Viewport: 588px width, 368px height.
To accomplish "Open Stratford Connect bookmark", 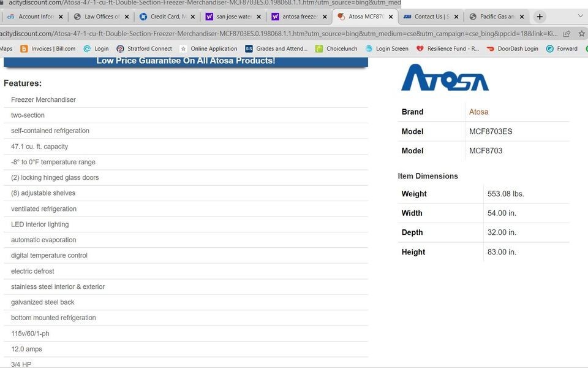I will click(145, 48).
